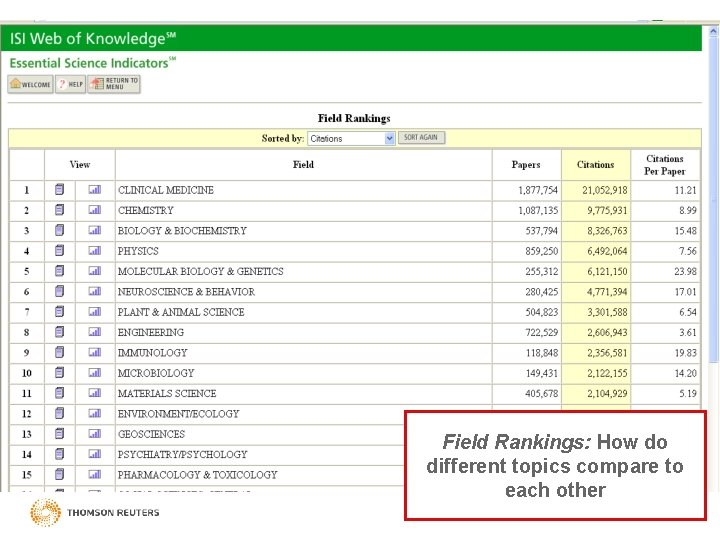Open the document view for Chemistry
Viewport: 720px width, 540px height.
click(59, 210)
